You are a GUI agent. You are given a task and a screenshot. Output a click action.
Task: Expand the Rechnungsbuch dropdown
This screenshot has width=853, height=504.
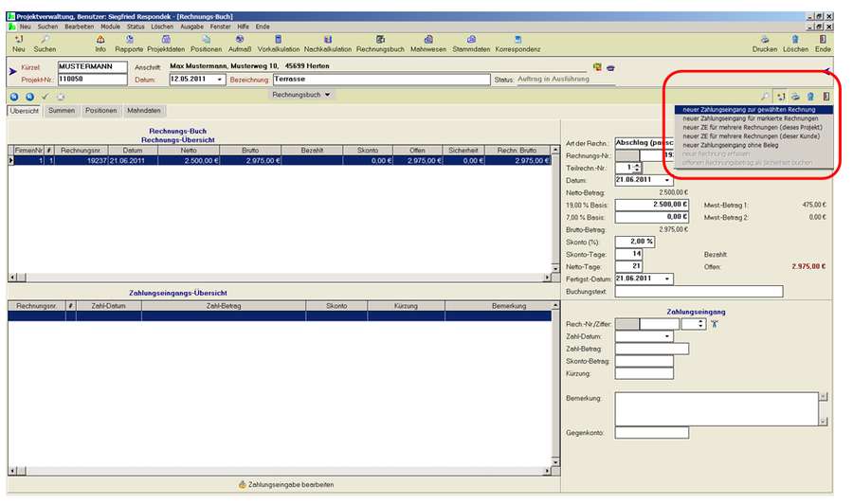click(x=328, y=95)
